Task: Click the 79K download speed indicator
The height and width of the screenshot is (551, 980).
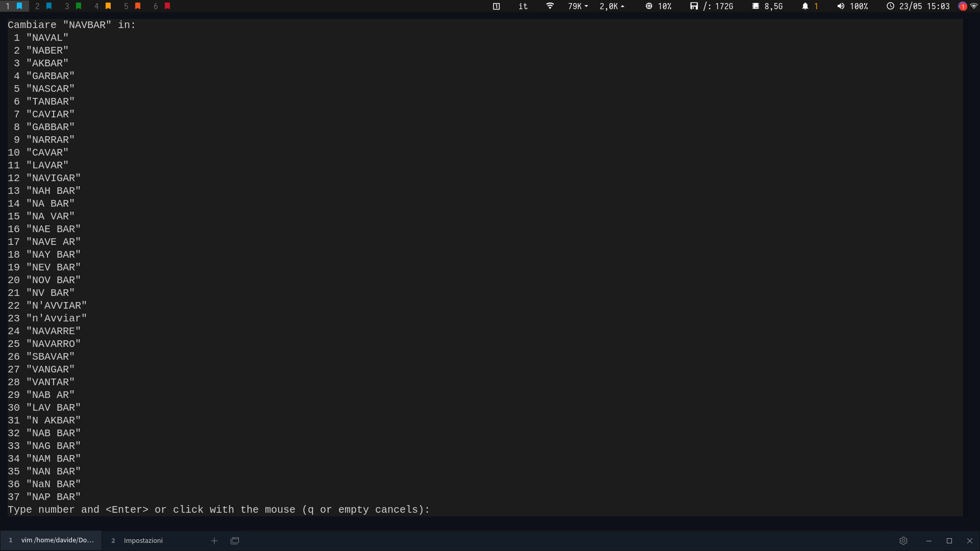Action: [578, 6]
